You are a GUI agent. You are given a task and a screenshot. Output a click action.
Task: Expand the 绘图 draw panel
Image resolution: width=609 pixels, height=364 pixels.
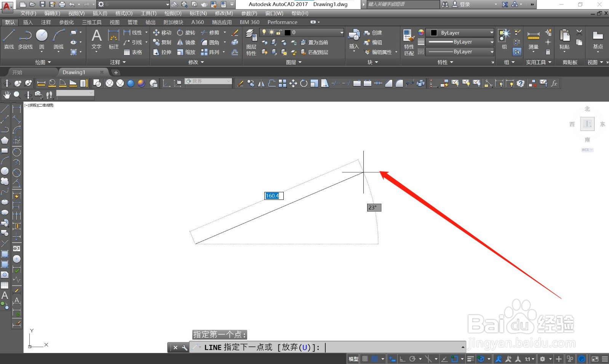pos(43,62)
